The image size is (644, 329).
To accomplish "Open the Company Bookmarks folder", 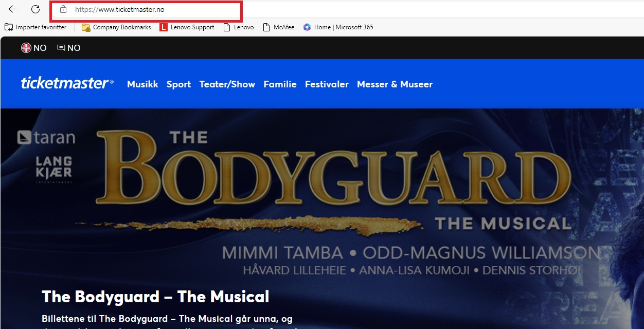I will (116, 27).
